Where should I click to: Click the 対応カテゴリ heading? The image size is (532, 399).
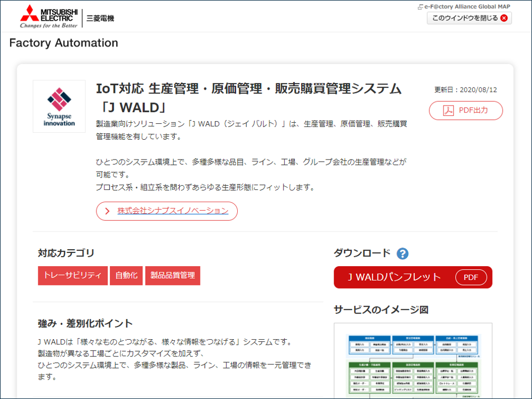(66, 253)
